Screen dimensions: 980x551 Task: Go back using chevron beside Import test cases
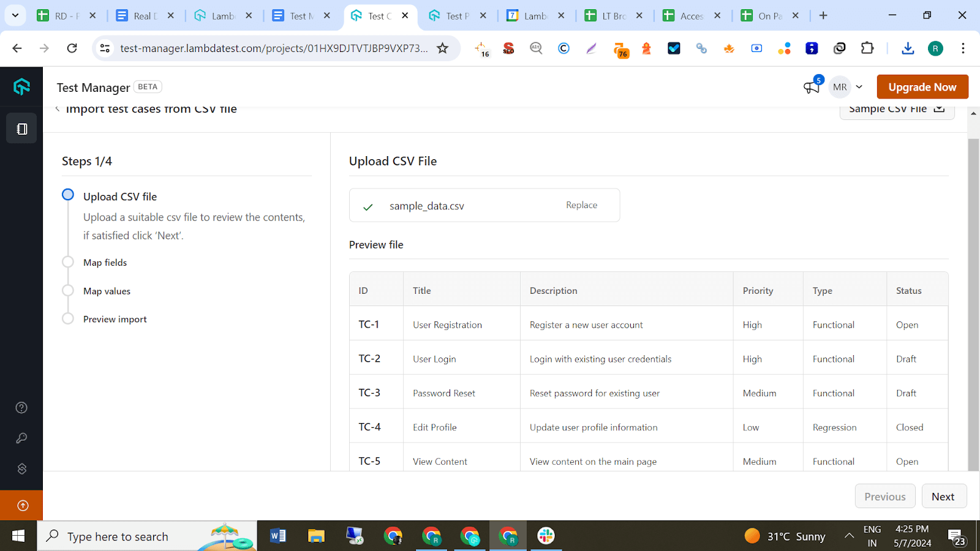click(x=58, y=109)
